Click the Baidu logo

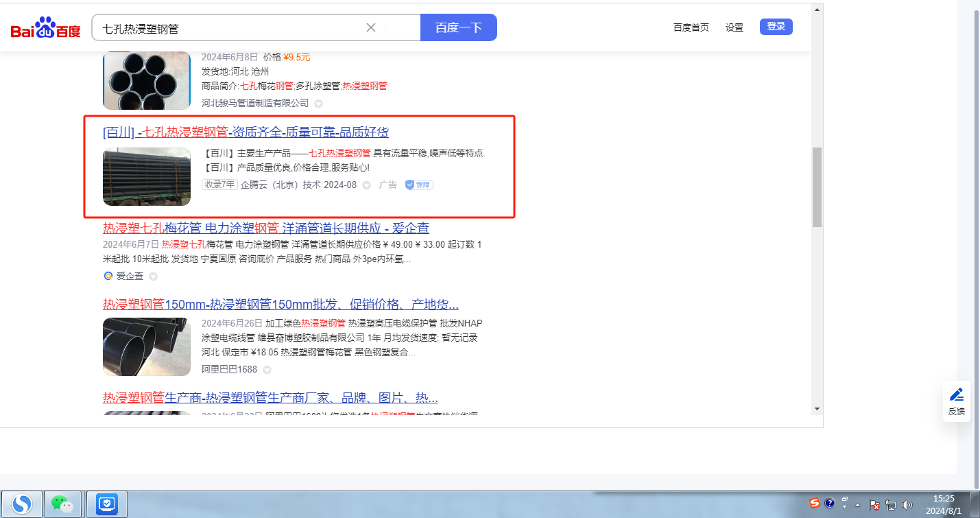click(x=45, y=28)
